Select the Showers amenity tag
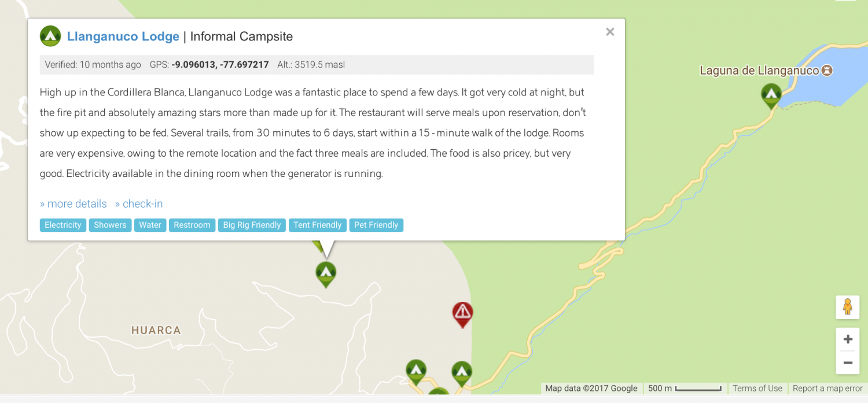 pos(110,225)
